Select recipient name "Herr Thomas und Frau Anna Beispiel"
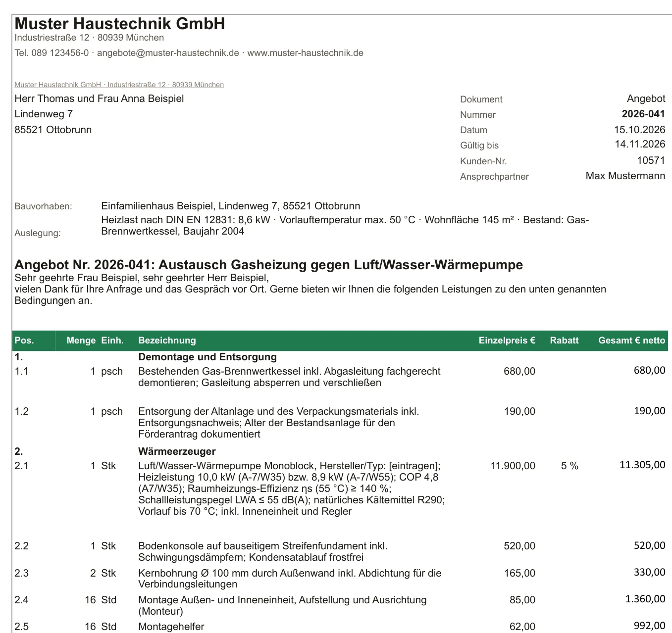Viewport: 672px width, 633px height. tap(99, 98)
